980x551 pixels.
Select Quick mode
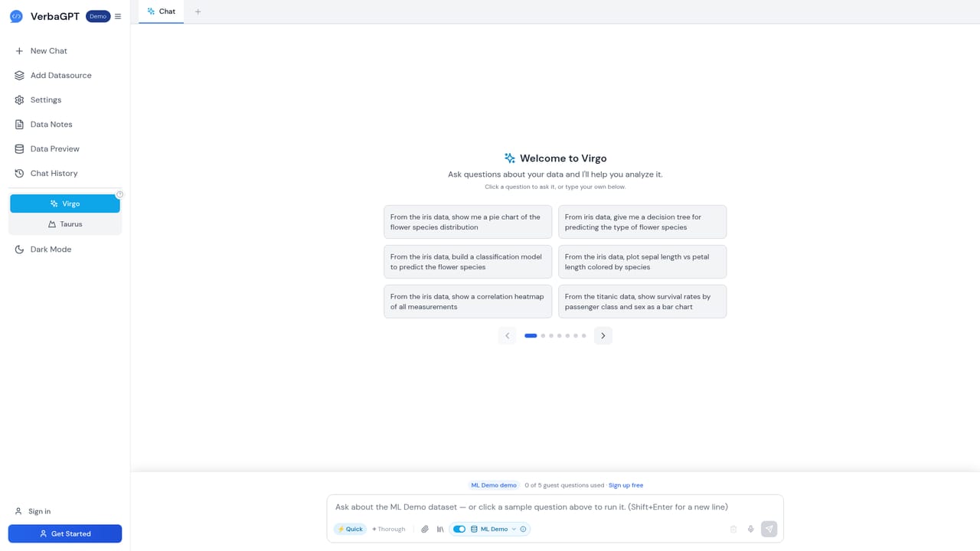350,529
